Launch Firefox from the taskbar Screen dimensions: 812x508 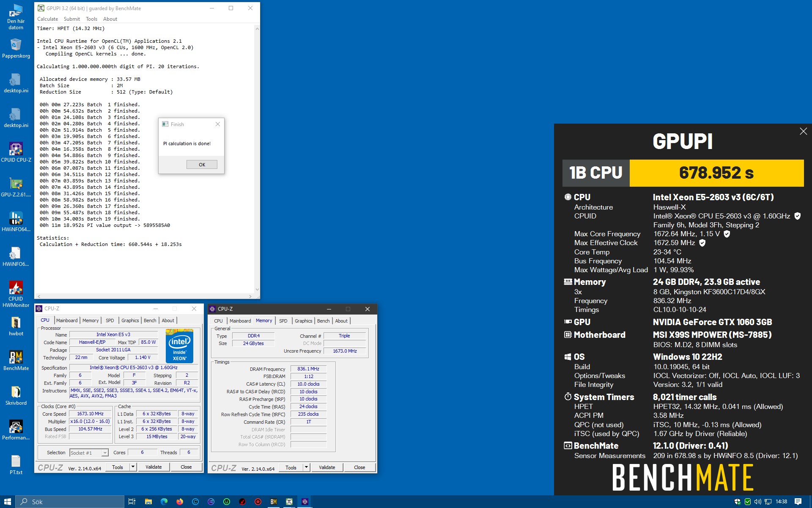[180, 502]
